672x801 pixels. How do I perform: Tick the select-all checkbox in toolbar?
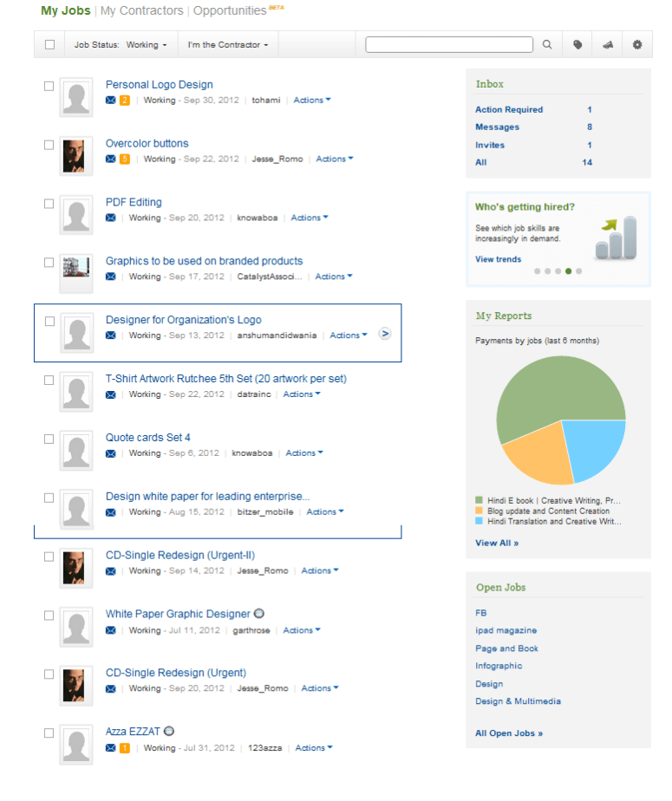(x=49, y=45)
